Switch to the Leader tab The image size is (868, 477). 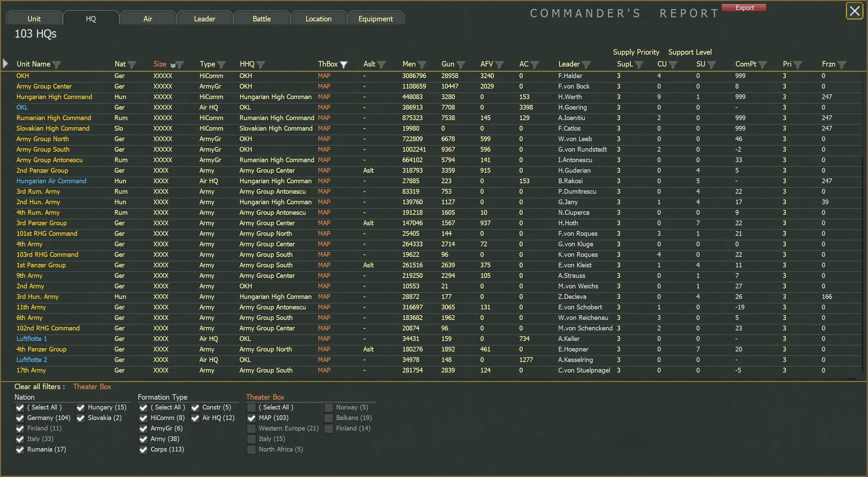point(205,18)
